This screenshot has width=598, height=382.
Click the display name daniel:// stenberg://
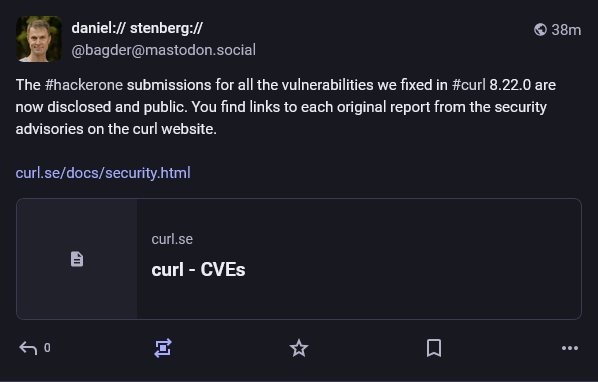tap(137, 28)
